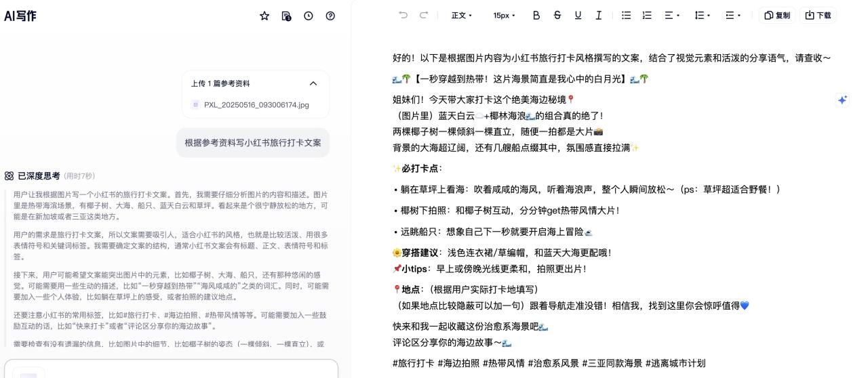Click the line 评论区分享你的海边故事
This screenshot has width=868, height=378.
point(452,343)
